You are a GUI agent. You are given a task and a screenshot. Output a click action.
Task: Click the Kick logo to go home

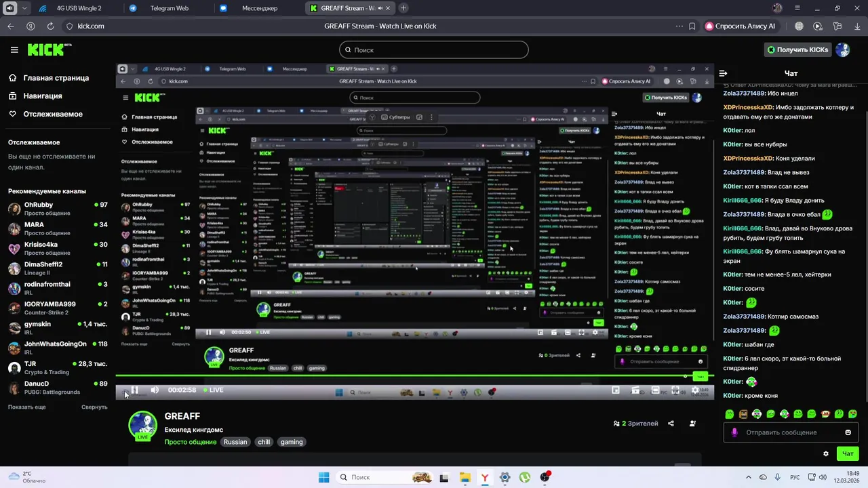tap(49, 49)
